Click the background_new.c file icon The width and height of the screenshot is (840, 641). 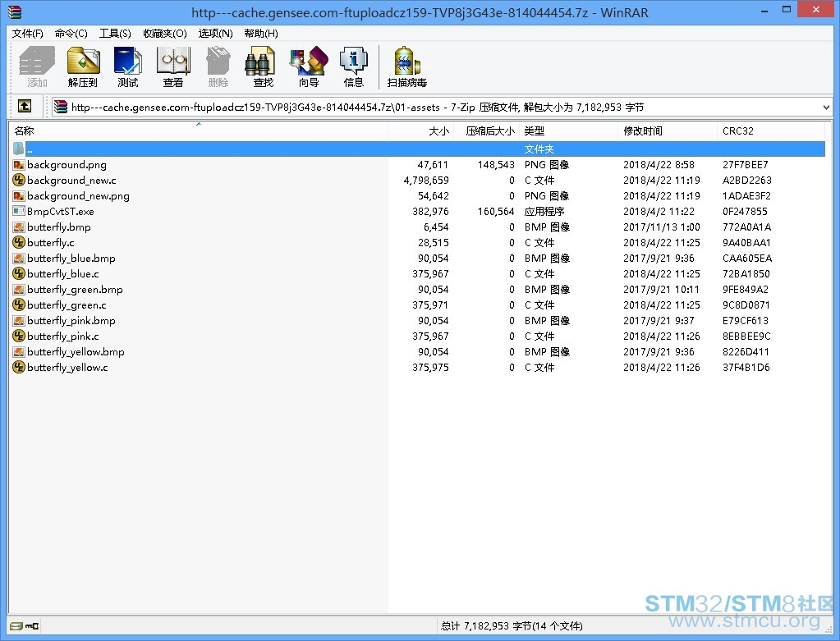coord(19,181)
